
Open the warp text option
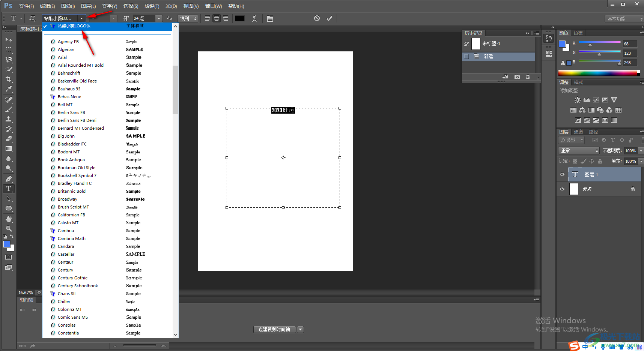pyautogui.click(x=255, y=19)
